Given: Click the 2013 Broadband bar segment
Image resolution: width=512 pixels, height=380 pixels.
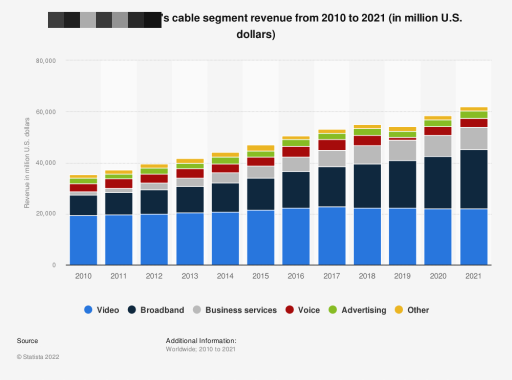Looking at the screenshot, I should [190, 200].
